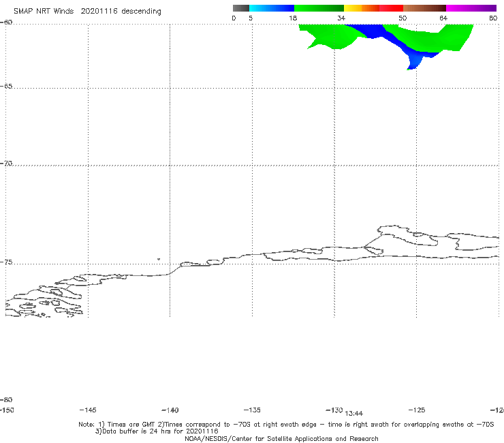Click the NOAA/NESDIS credit line
Image resolution: width=504 pixels, height=443 pixels.
pyautogui.click(x=281, y=438)
